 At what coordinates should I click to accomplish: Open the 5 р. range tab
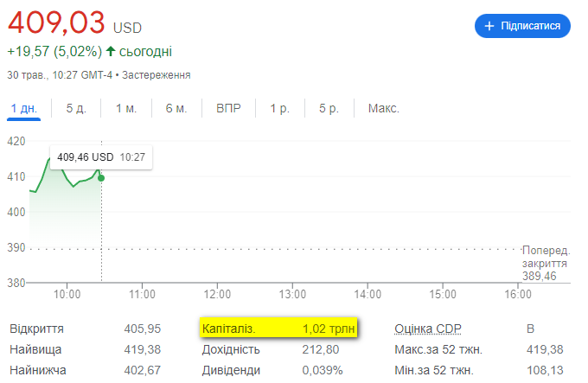click(329, 108)
